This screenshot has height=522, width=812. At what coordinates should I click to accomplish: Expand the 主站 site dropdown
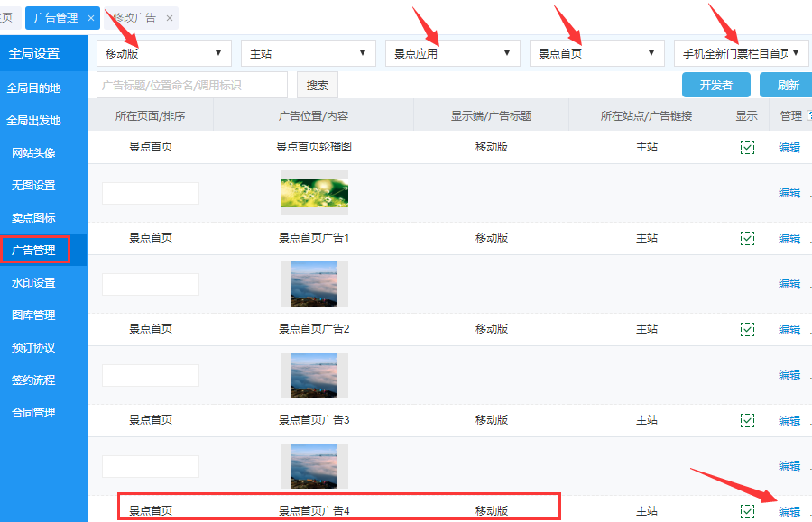[308, 53]
